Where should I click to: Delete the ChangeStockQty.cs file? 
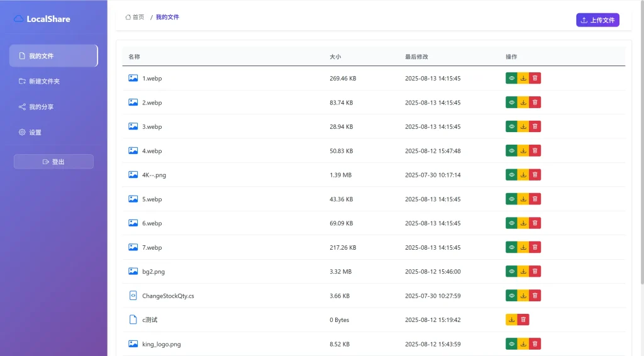[535, 295]
